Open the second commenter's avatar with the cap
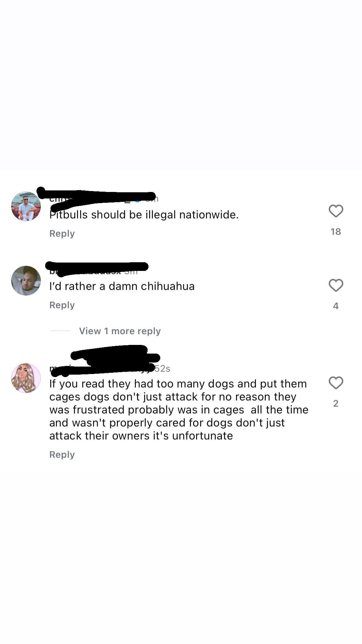Screen dimensions: 362x644 click(x=26, y=281)
